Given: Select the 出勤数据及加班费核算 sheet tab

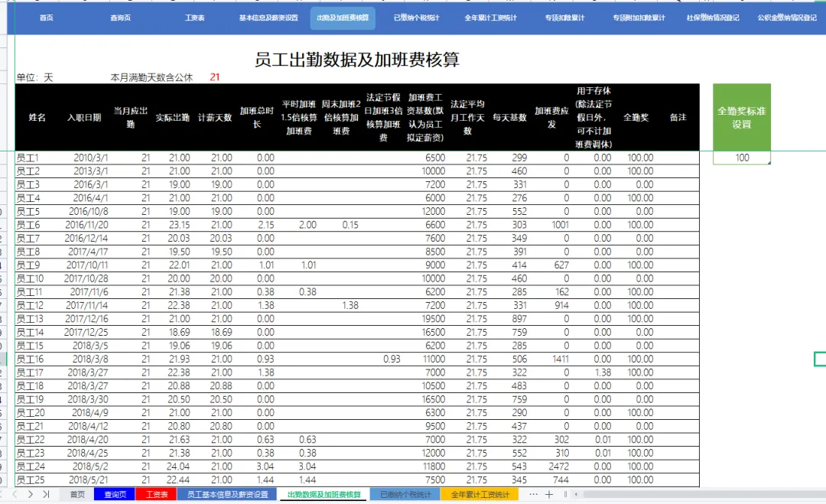Looking at the screenshot, I should coord(324,495).
